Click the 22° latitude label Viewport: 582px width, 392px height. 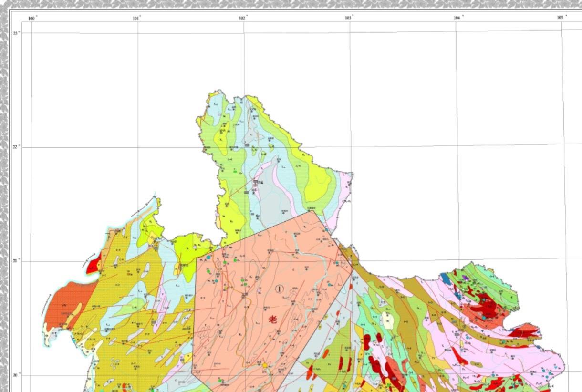point(16,147)
